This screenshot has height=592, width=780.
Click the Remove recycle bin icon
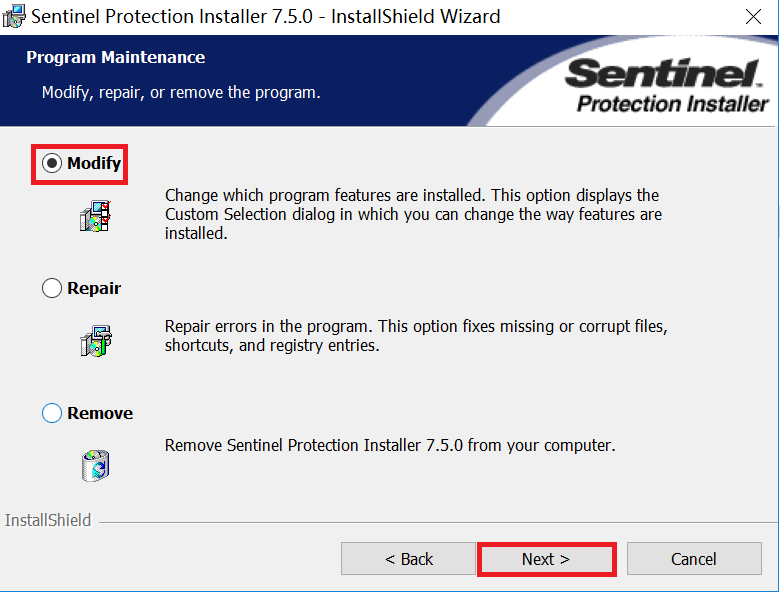tap(95, 465)
